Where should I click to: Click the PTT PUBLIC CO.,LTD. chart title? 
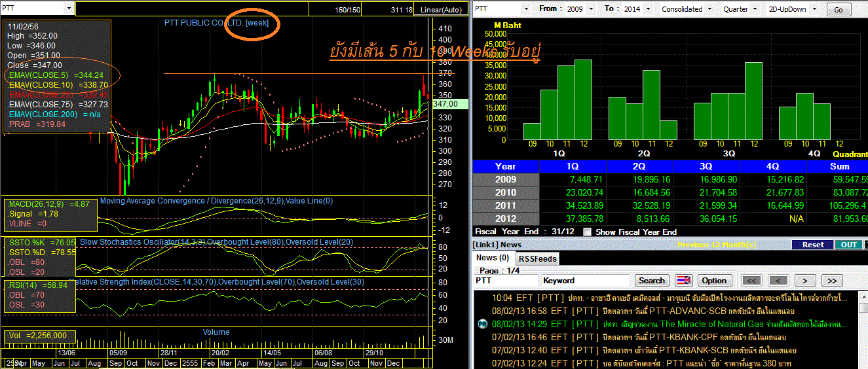pyautogui.click(x=205, y=22)
